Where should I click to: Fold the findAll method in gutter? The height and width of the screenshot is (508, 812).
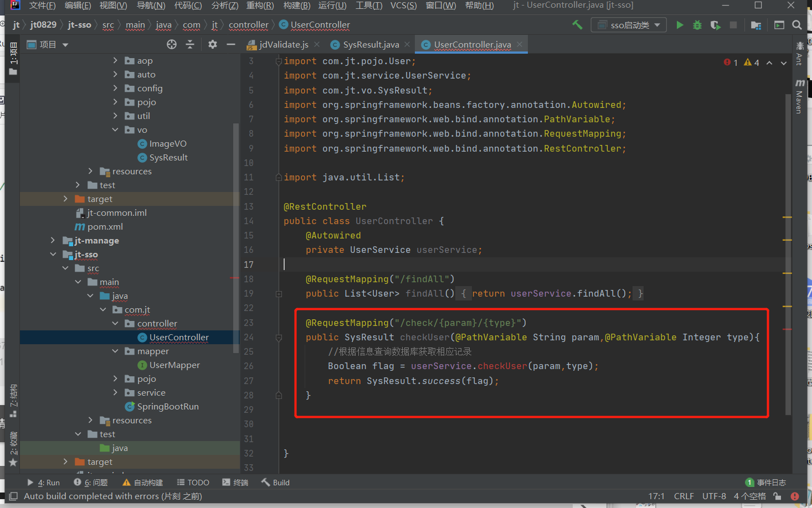pyautogui.click(x=279, y=294)
